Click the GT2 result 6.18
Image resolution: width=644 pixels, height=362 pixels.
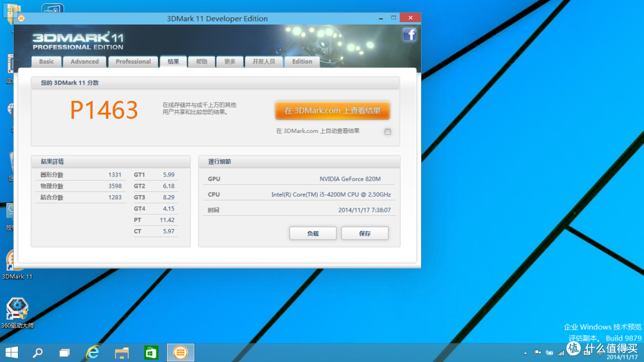click(x=169, y=186)
